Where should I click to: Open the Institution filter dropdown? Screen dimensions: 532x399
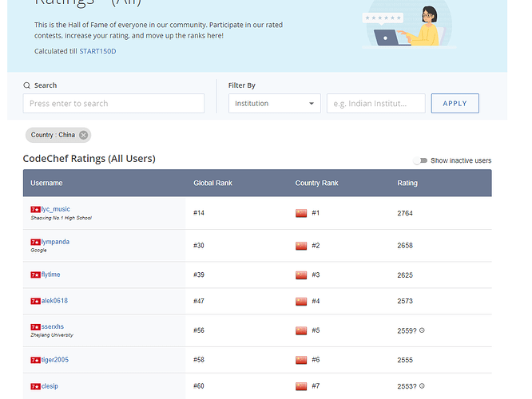point(275,104)
